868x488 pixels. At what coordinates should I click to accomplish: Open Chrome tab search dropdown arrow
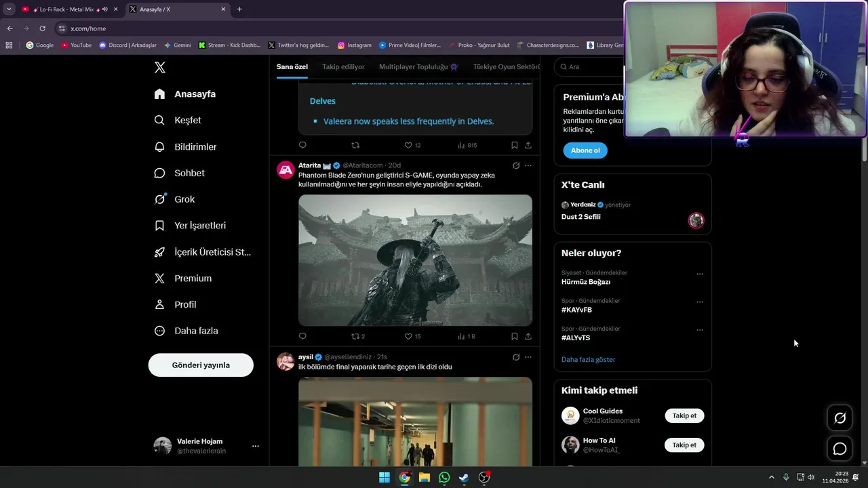tap(9, 9)
